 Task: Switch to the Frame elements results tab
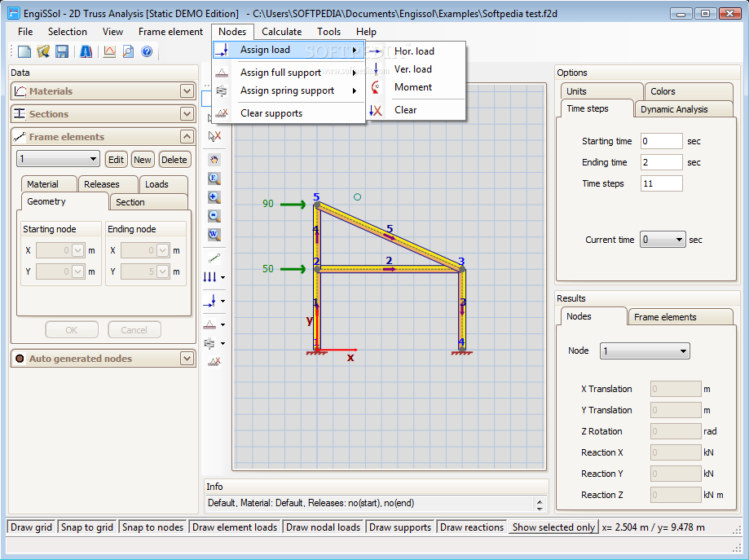[x=681, y=317]
